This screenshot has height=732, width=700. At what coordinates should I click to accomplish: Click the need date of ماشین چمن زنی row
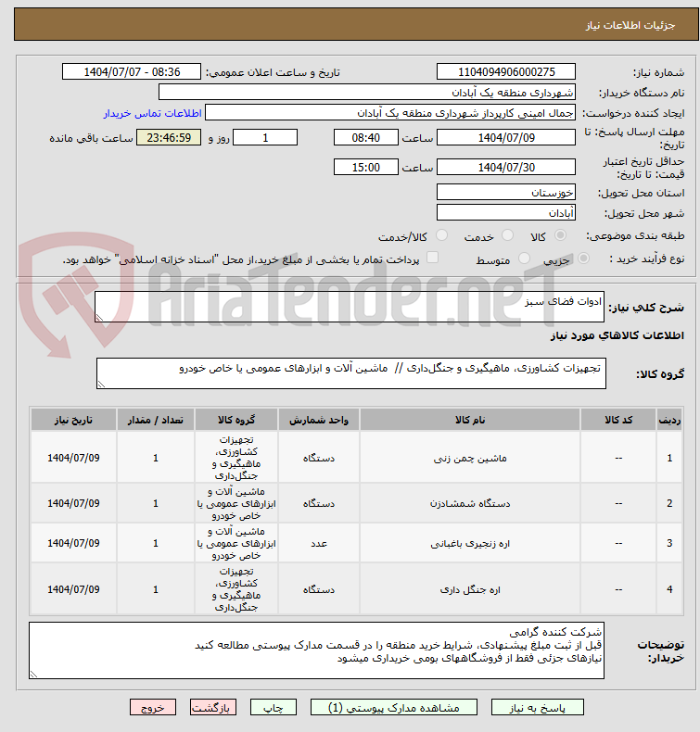[x=73, y=458]
